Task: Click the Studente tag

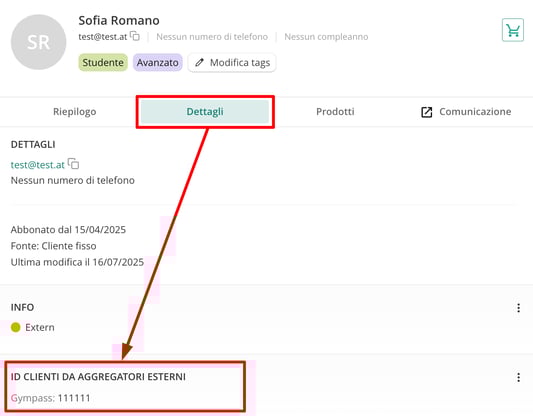Action: [x=103, y=63]
